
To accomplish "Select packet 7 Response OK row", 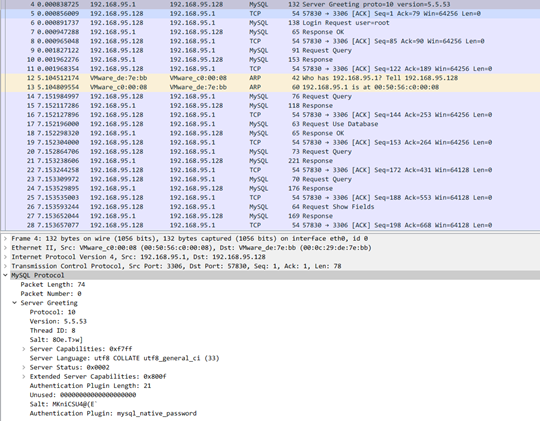I will [270, 32].
